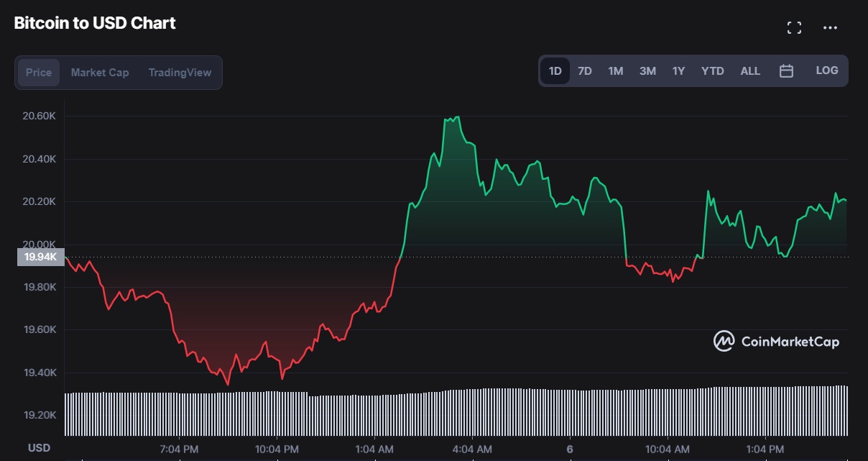868x461 pixels.
Task: Select the Price tab
Action: tap(38, 72)
